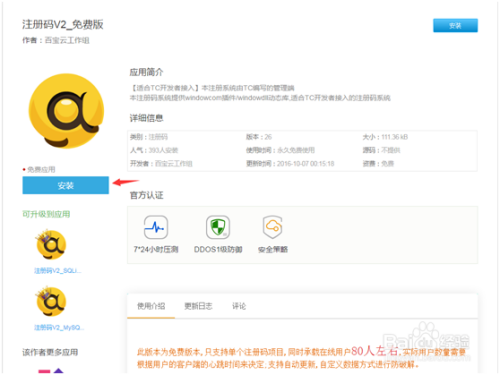Click the 7*24小时压测 heartbeat icon
Screen dimensions: 500x375
156,227
